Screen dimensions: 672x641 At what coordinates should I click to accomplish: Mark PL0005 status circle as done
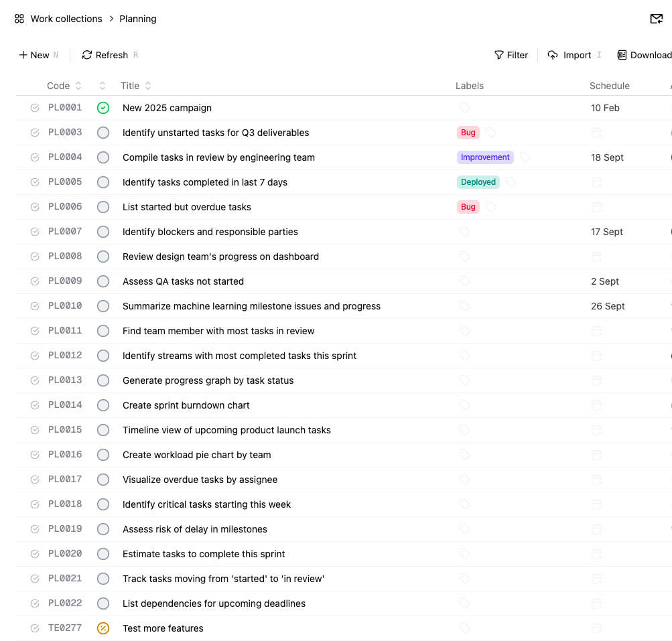pos(103,182)
